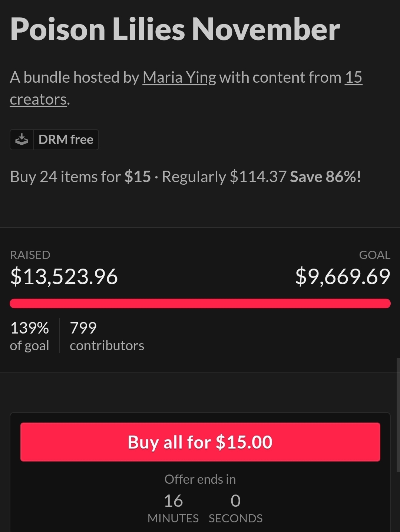Click the red funding progress bar
Image resolution: width=400 pixels, height=532 pixels.
[x=200, y=303]
